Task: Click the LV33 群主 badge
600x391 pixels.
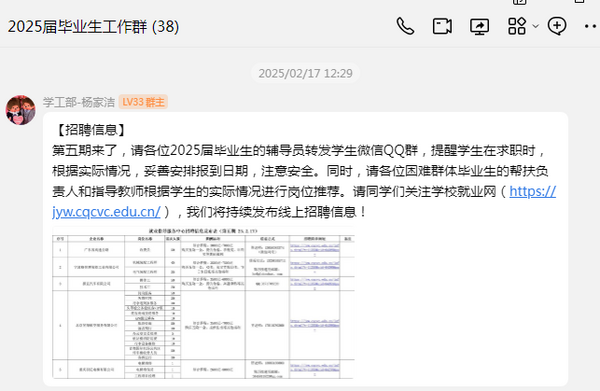Action: [143, 102]
